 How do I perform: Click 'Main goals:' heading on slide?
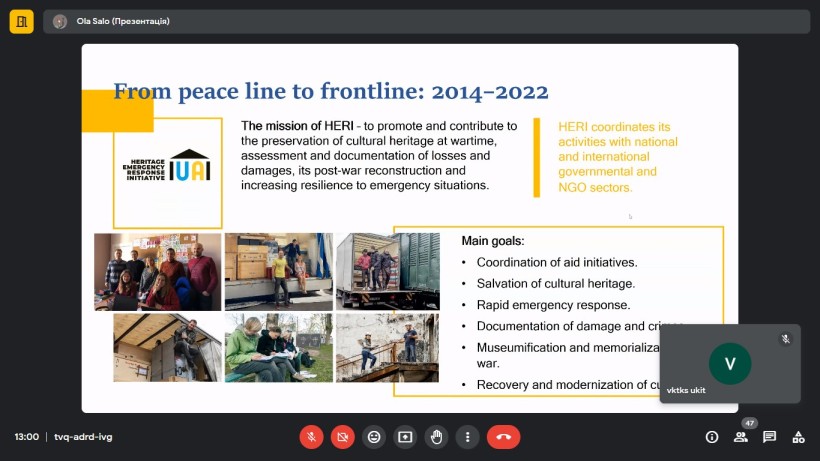point(493,241)
